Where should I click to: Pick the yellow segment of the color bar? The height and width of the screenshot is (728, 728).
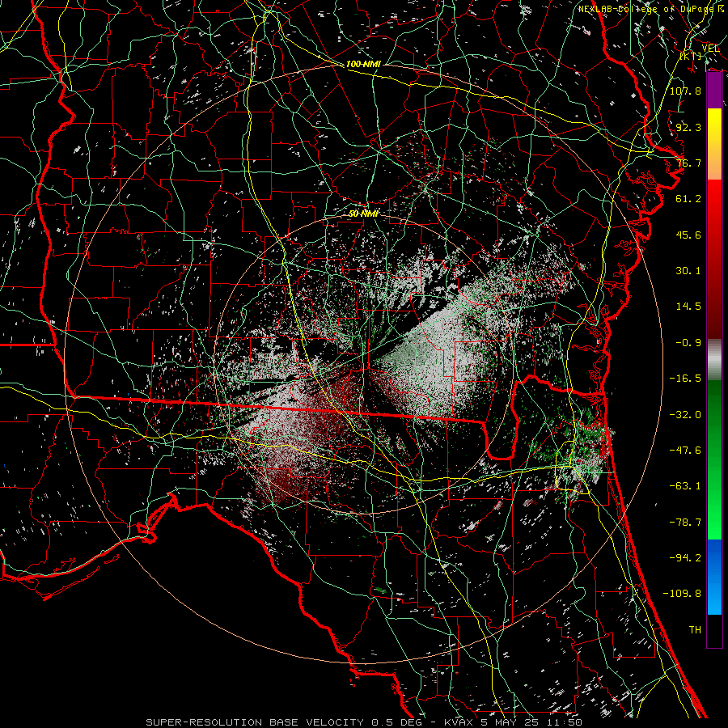[x=714, y=125]
